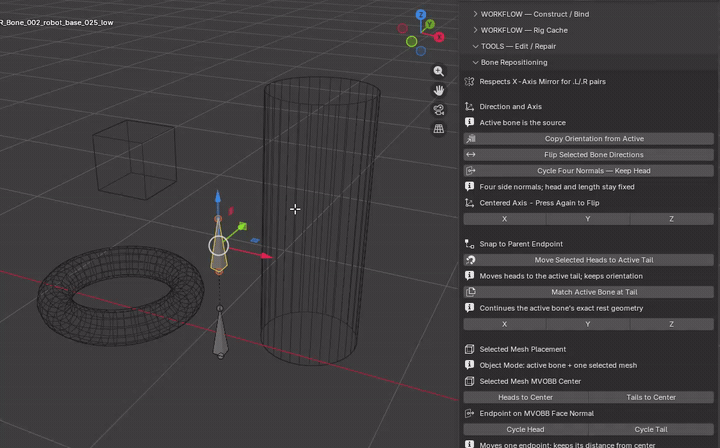
Task: Click Move Selected Heads to Active Tail
Action: click(x=589, y=260)
